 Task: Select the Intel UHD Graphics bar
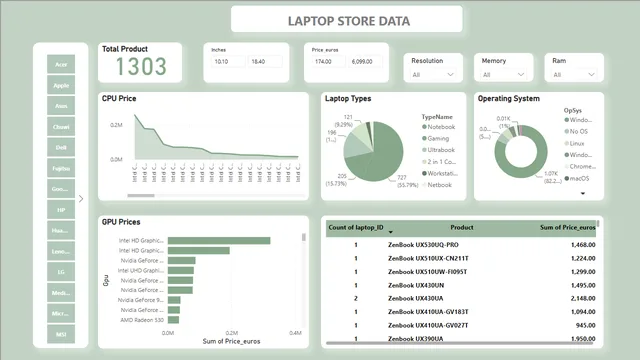point(180,271)
